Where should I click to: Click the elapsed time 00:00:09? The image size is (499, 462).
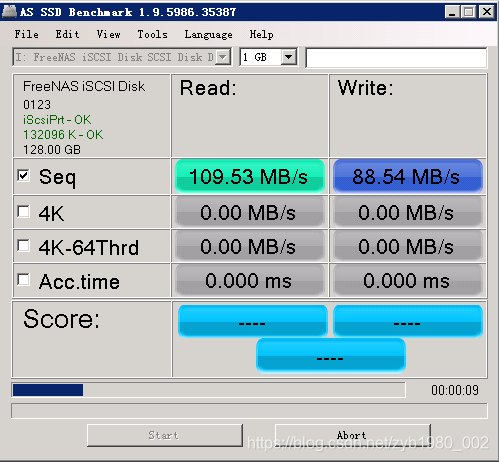tap(455, 390)
